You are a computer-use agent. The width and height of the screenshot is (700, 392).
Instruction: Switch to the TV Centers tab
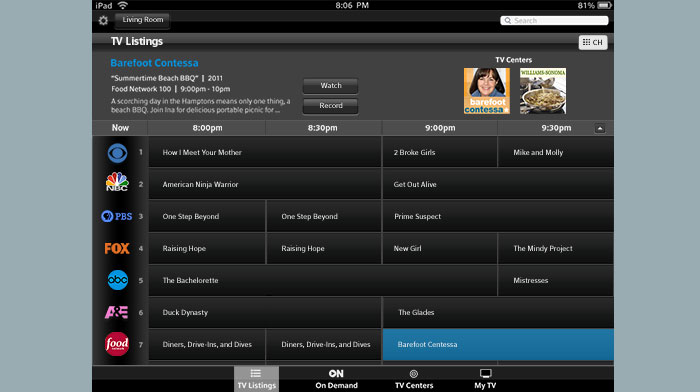tap(414, 379)
